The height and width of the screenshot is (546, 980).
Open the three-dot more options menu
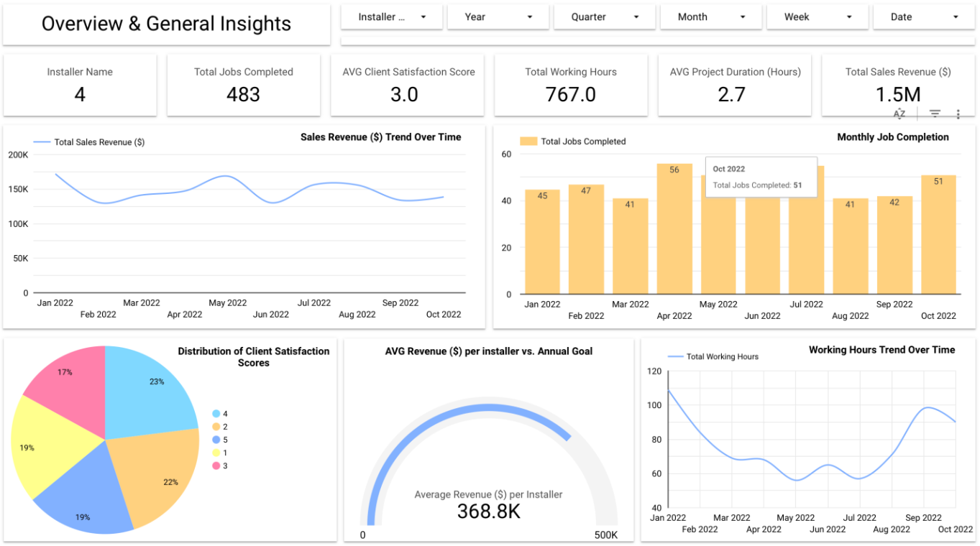coord(958,114)
